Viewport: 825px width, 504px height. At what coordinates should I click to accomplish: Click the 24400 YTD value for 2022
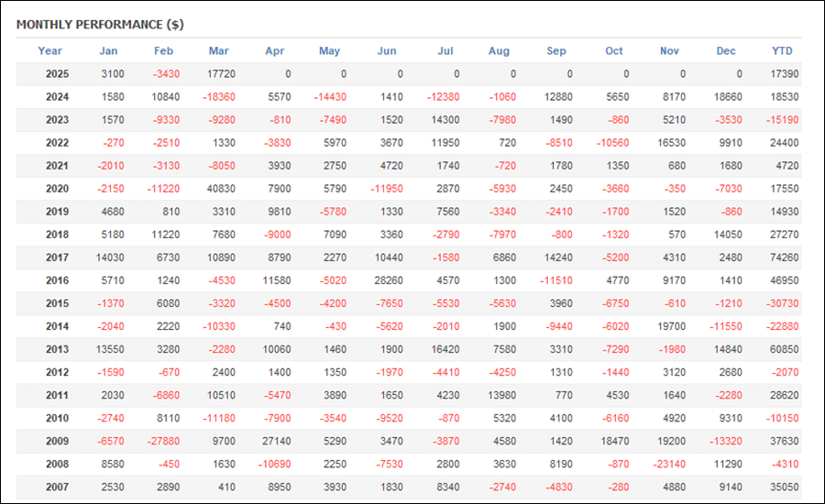click(x=785, y=143)
